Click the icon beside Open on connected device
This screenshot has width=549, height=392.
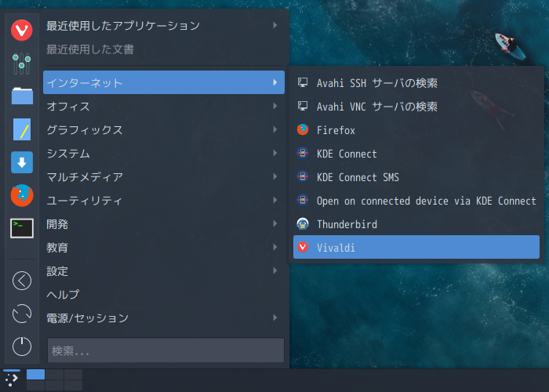(x=303, y=200)
